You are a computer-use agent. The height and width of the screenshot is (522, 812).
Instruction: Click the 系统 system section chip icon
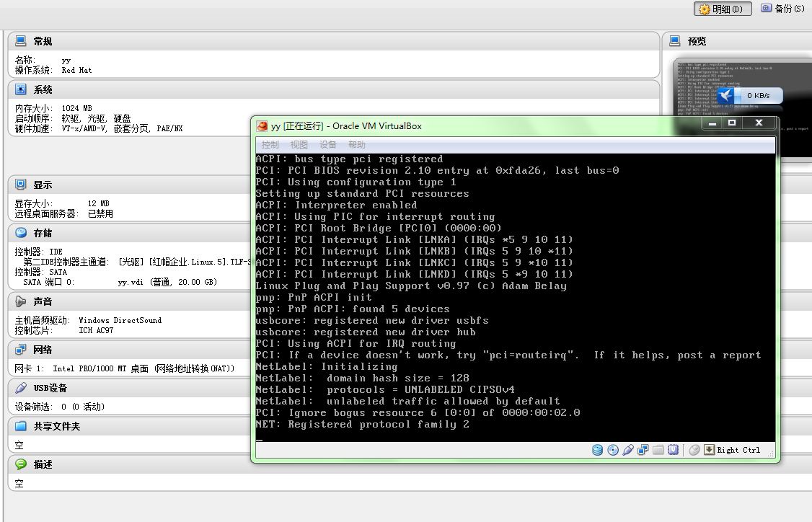pyautogui.click(x=21, y=89)
